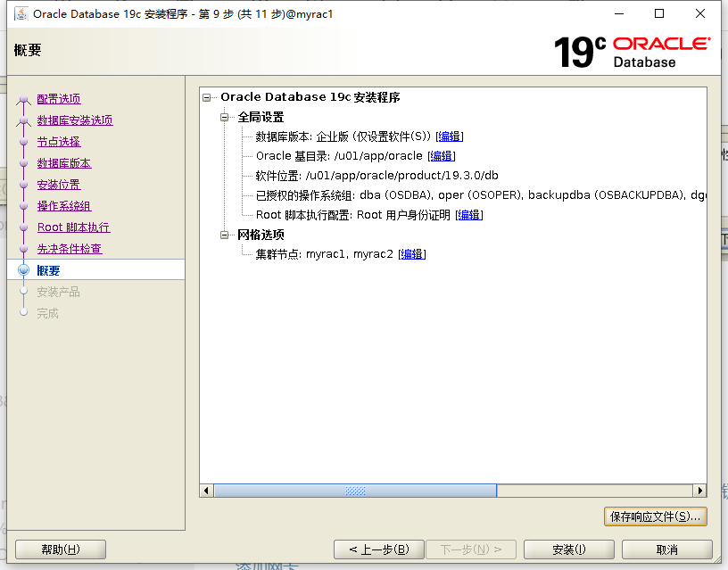
Task: Start installation with 安装(I) button
Action: [569, 549]
